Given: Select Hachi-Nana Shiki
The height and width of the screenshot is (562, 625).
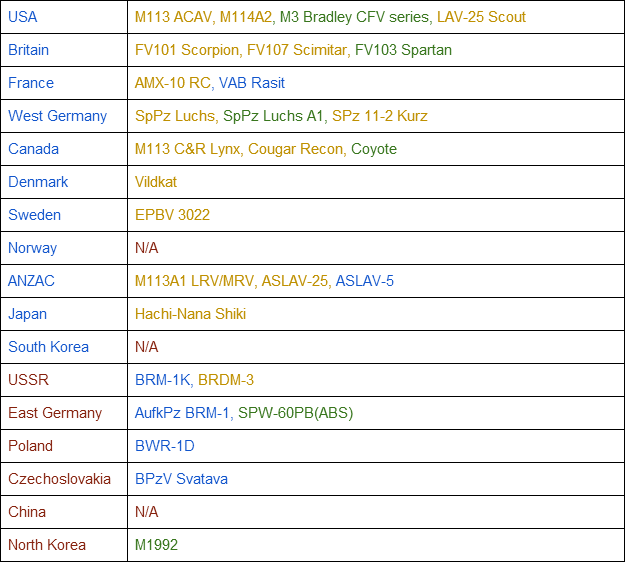Looking at the screenshot, I should point(190,314).
